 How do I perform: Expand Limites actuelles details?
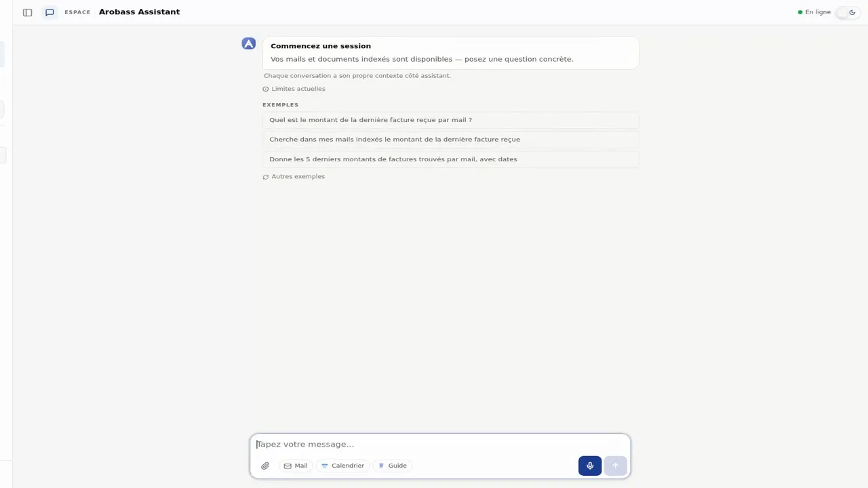coord(294,89)
